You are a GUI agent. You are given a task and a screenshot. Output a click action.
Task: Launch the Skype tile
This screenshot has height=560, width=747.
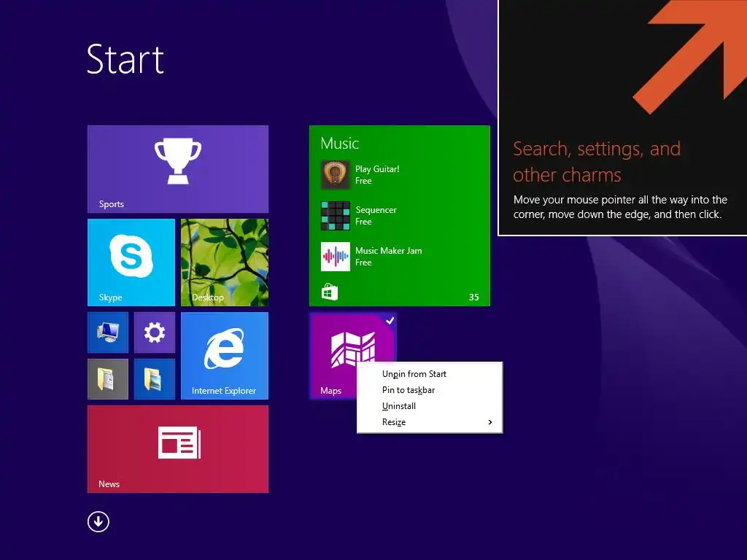131,262
